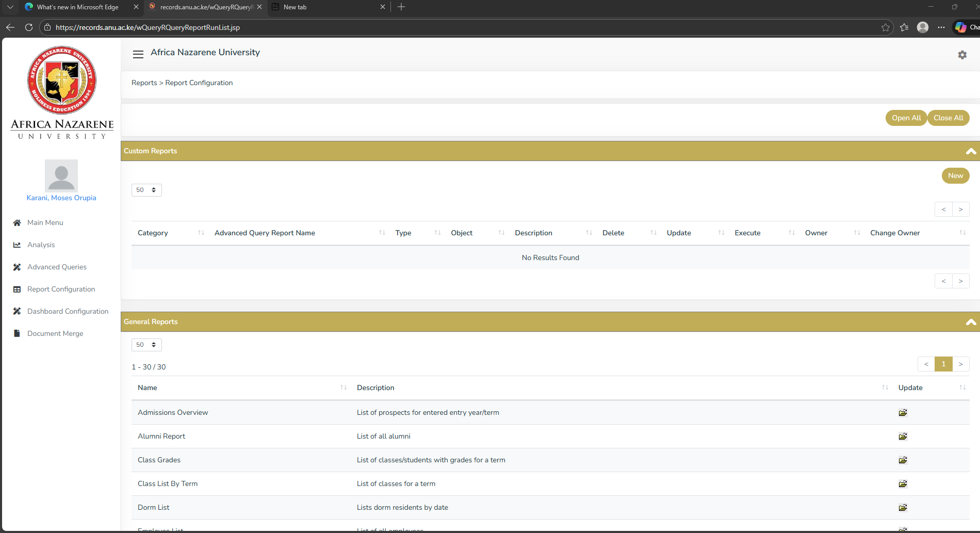Sort General Reports by Name column
The width and height of the screenshot is (980, 533).
pyautogui.click(x=344, y=387)
